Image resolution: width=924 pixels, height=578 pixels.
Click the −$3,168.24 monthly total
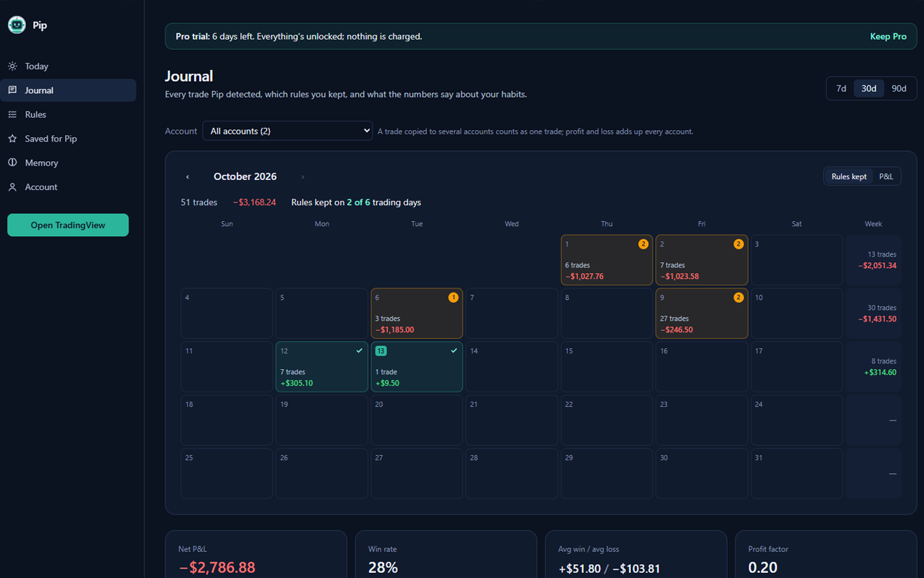[254, 202]
